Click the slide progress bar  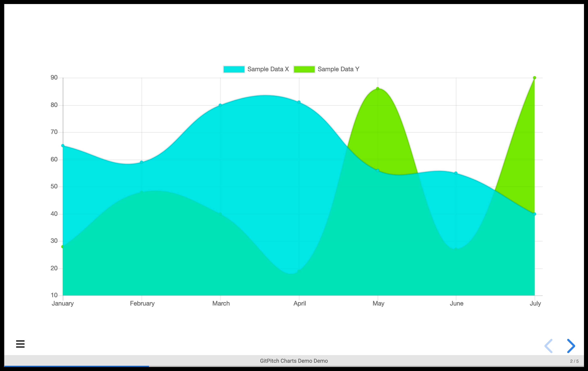[294, 366]
